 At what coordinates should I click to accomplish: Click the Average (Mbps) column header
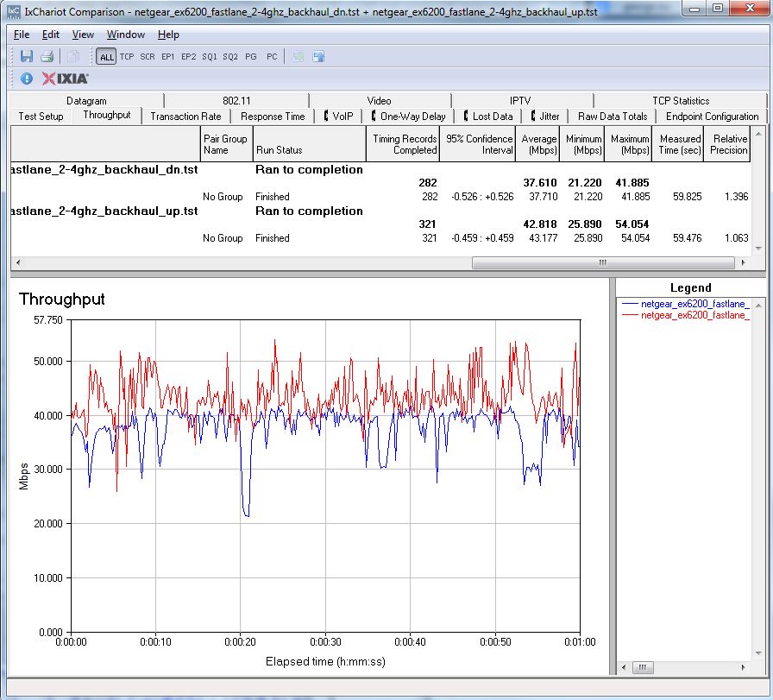pos(537,144)
